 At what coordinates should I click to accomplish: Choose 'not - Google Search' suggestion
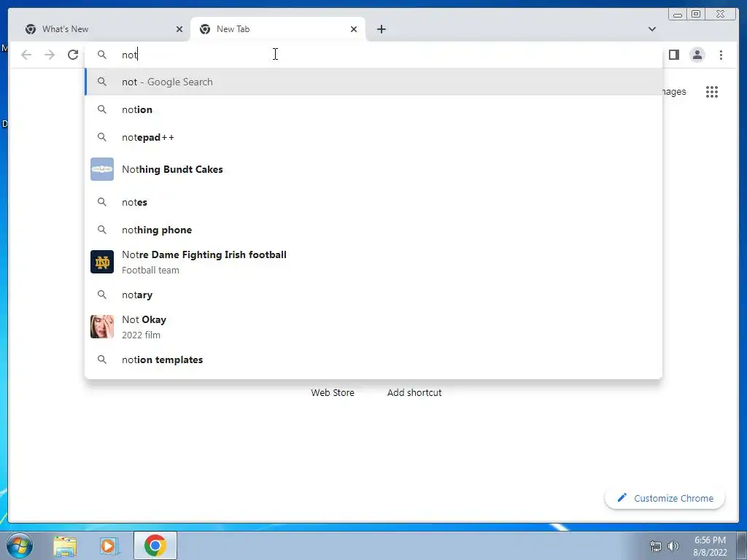373,82
